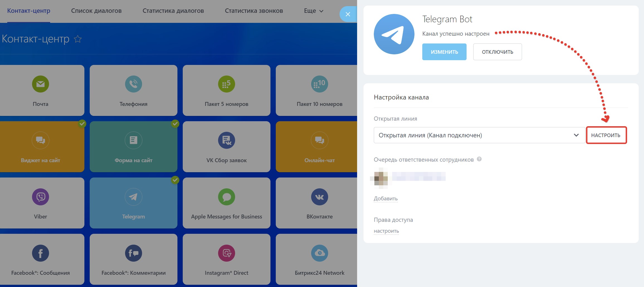
Task: Click the connected checkmark on Telegram tile
Action: click(175, 180)
